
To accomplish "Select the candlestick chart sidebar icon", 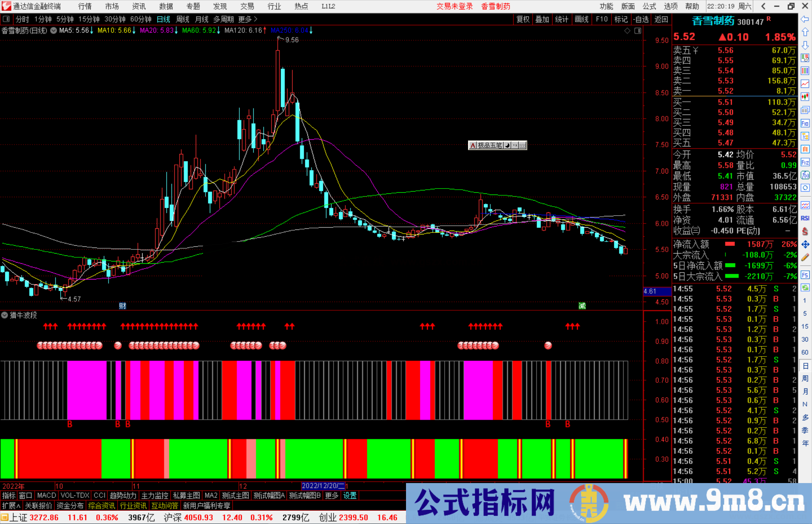I will 804,97.
